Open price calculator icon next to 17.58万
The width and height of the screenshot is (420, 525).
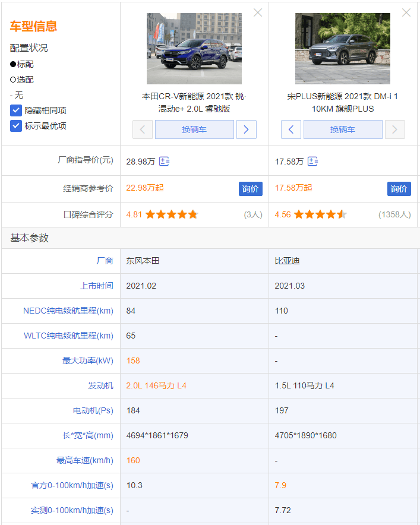click(312, 162)
